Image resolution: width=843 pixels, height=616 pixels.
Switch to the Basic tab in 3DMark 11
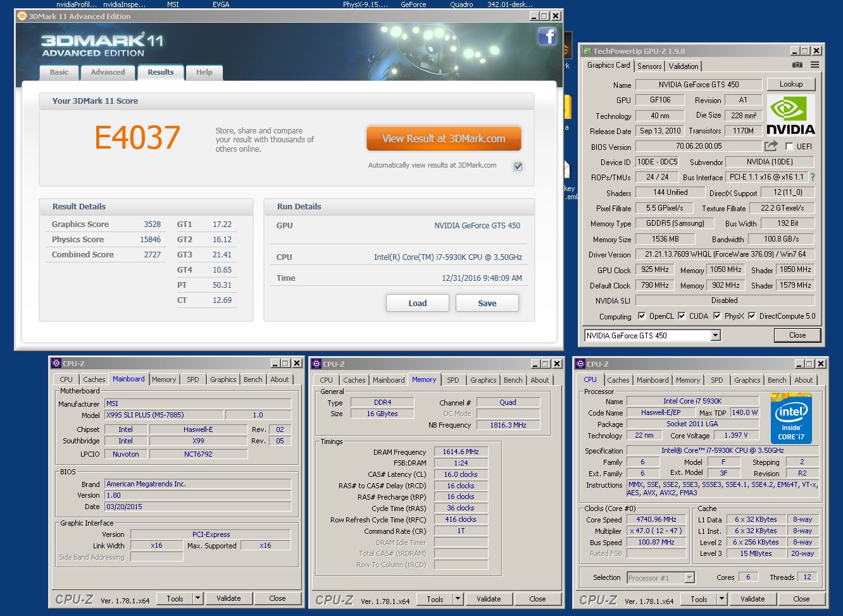pos(59,72)
